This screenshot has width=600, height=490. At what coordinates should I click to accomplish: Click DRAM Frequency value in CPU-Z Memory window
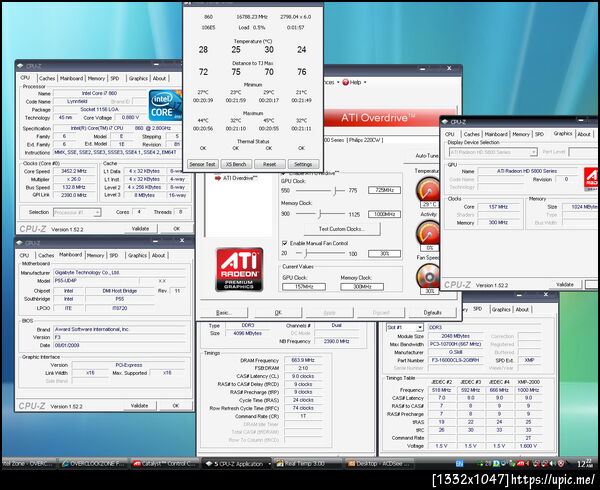pos(303,360)
